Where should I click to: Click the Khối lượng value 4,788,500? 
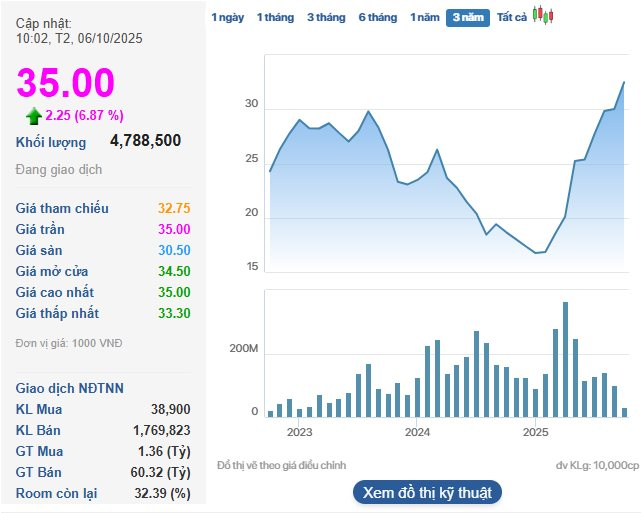[x=146, y=141]
